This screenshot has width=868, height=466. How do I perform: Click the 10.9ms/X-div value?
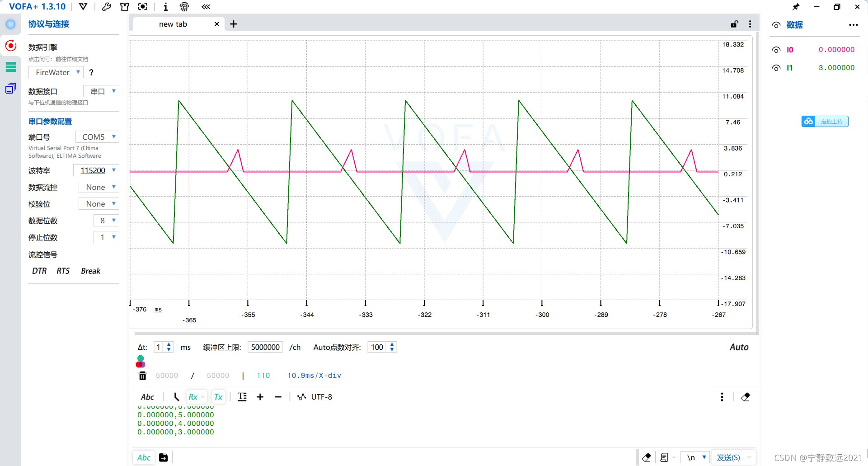point(314,376)
